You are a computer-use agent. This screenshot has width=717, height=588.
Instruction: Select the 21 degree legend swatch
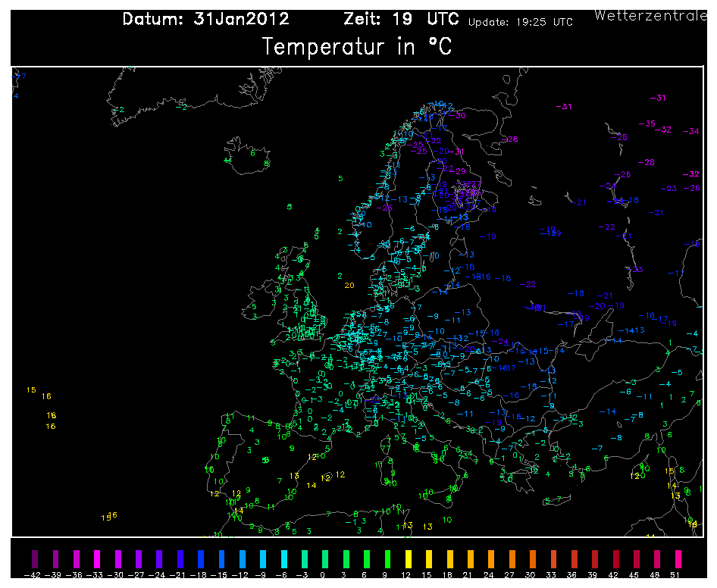coord(471,558)
